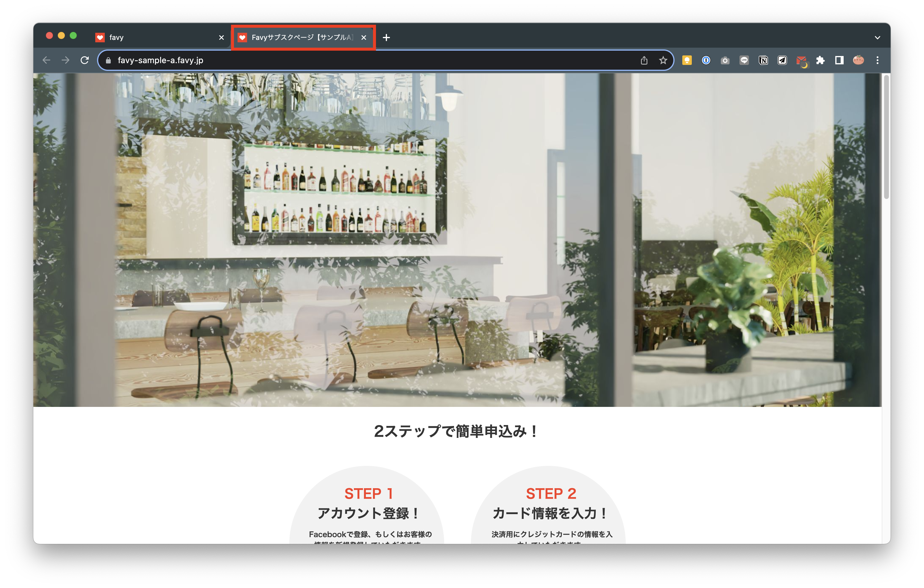Click the red window close button
The height and width of the screenshot is (588, 924).
(x=49, y=36)
